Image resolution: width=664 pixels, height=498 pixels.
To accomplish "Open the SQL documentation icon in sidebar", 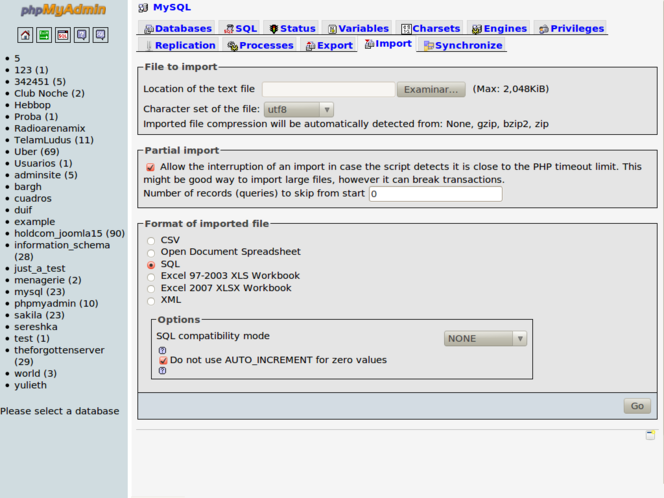I will point(100,35).
